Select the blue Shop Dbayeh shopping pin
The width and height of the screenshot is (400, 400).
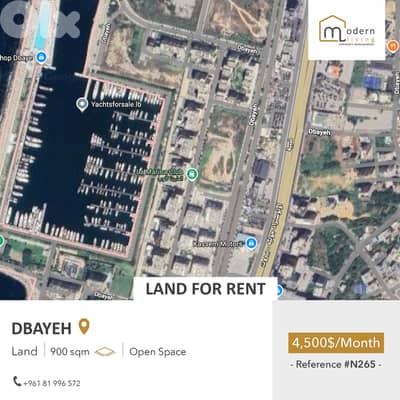(41, 58)
